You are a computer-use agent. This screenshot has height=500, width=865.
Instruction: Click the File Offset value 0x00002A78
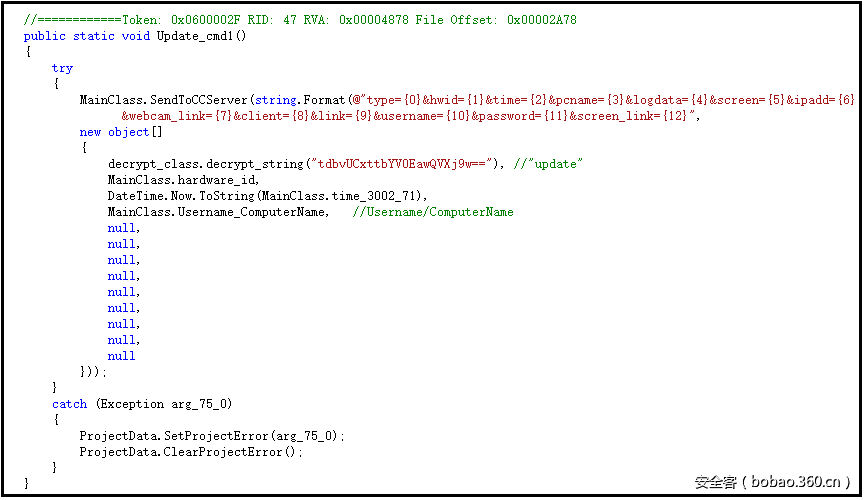pos(542,20)
